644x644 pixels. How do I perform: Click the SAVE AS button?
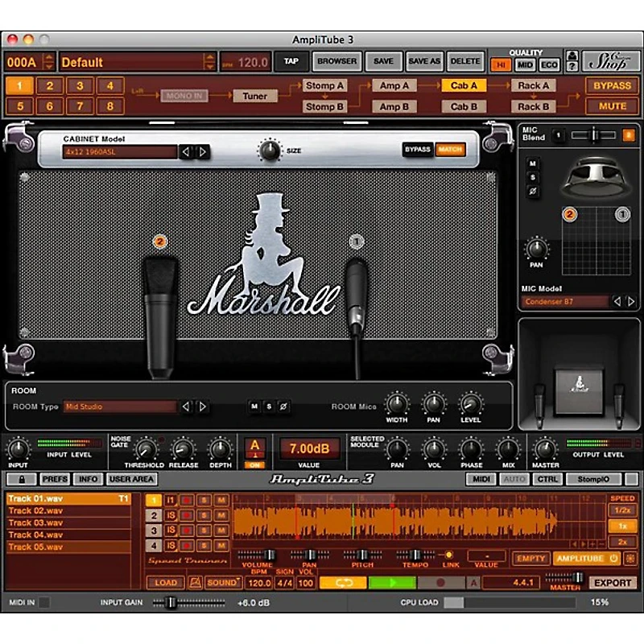[x=424, y=61]
